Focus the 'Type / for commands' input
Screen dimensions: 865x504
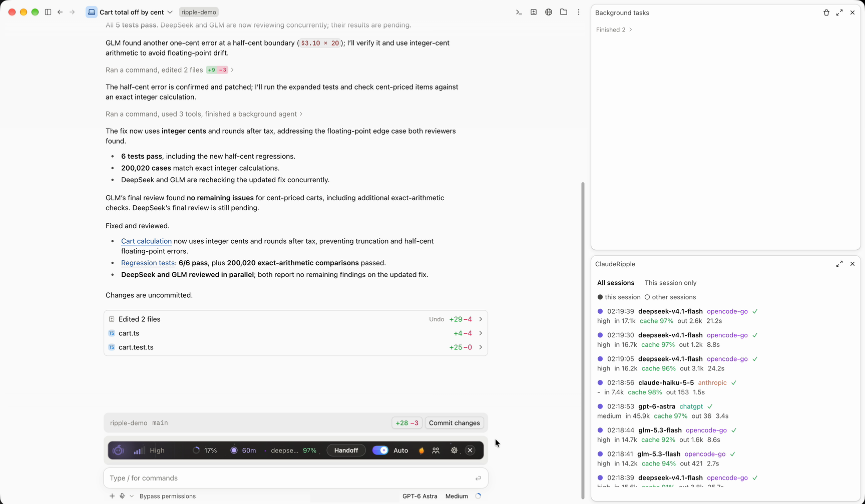tap(296, 478)
